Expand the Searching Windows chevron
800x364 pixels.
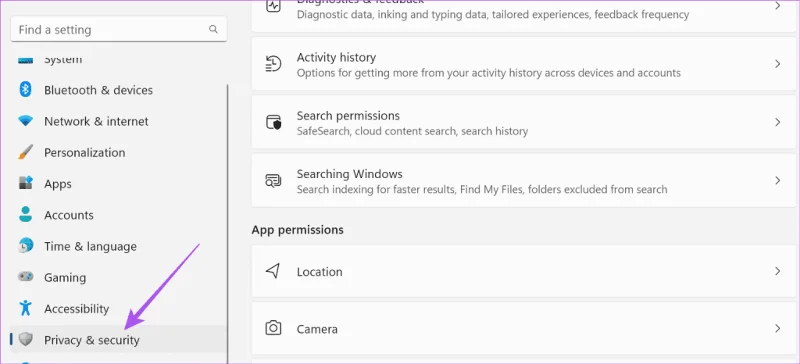pyautogui.click(x=778, y=180)
